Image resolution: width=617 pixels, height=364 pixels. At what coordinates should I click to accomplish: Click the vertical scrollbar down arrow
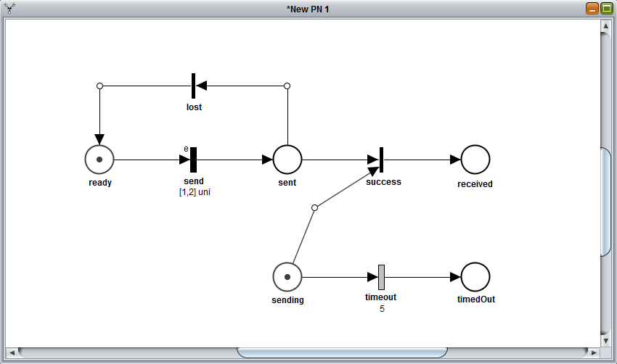pos(606,341)
